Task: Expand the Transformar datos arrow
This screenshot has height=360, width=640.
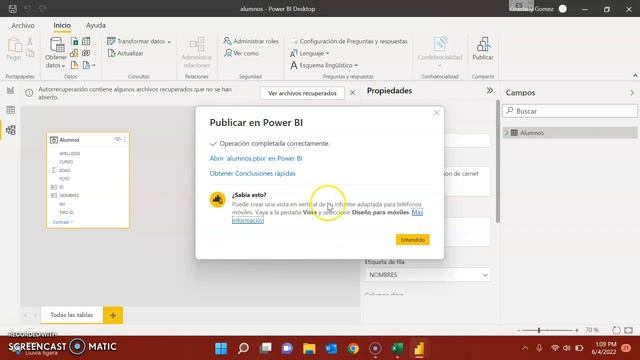Action: (169, 42)
